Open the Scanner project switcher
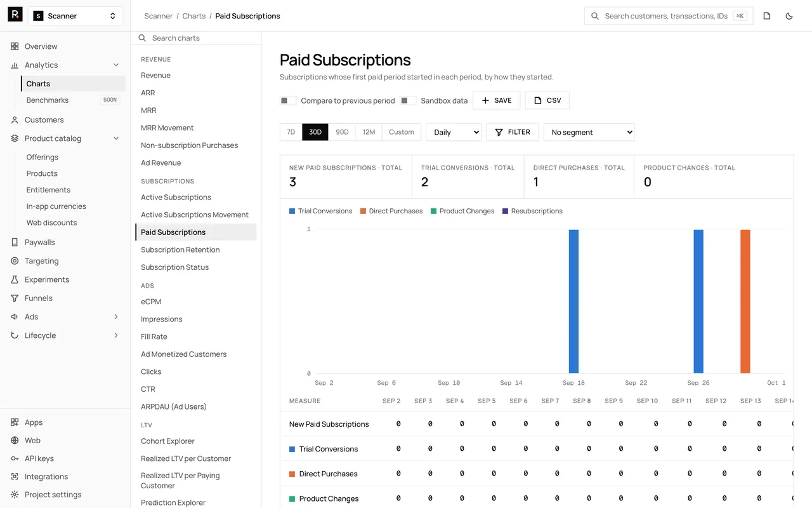This screenshot has width=812, height=508. pyautogui.click(x=75, y=16)
